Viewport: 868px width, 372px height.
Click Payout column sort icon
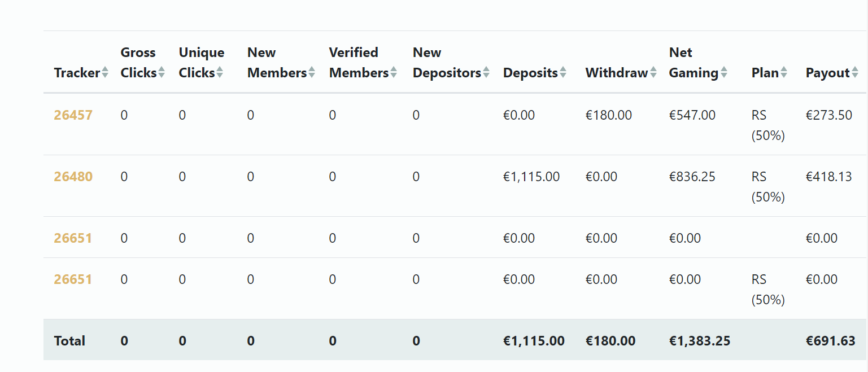[855, 73]
